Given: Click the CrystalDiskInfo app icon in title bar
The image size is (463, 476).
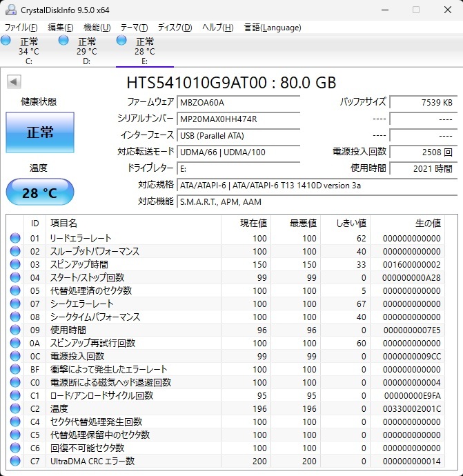Looking at the screenshot, I should pos(10,10).
